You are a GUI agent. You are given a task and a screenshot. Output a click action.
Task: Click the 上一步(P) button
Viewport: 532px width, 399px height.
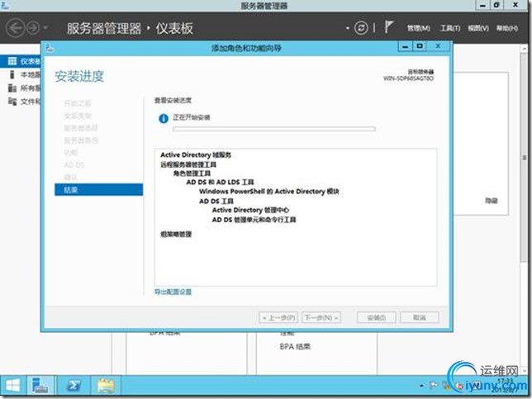click(x=279, y=317)
